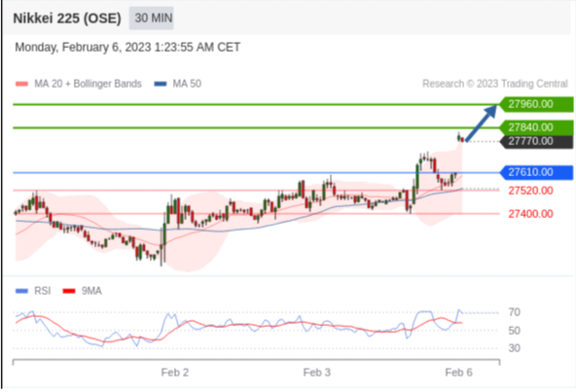Click the Feb 6 date axis label
576x392 pixels.
click(458, 373)
